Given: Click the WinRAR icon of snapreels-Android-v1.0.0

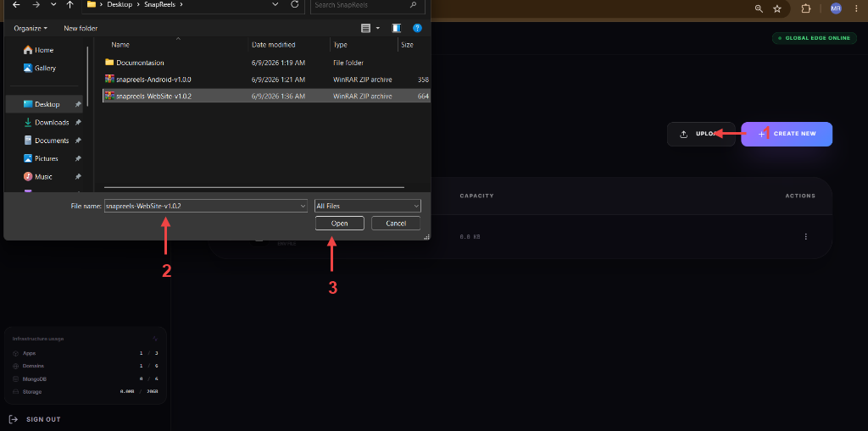Looking at the screenshot, I should pyautogui.click(x=109, y=79).
